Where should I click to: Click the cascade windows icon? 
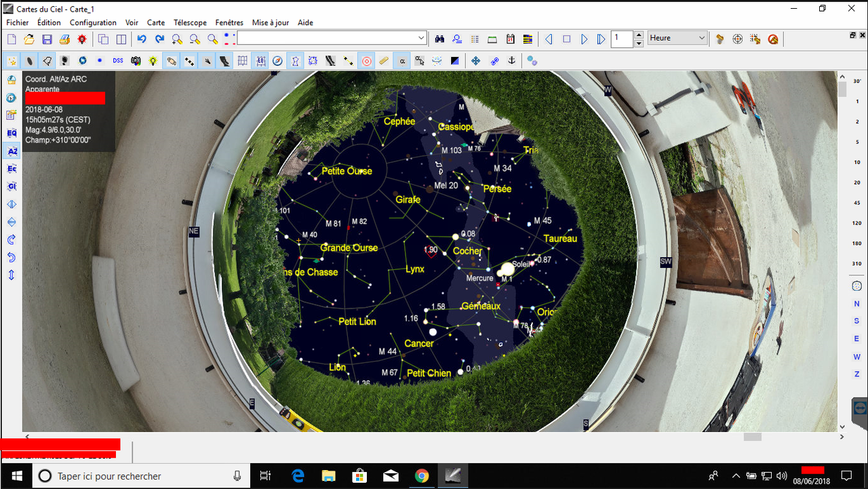tap(104, 39)
